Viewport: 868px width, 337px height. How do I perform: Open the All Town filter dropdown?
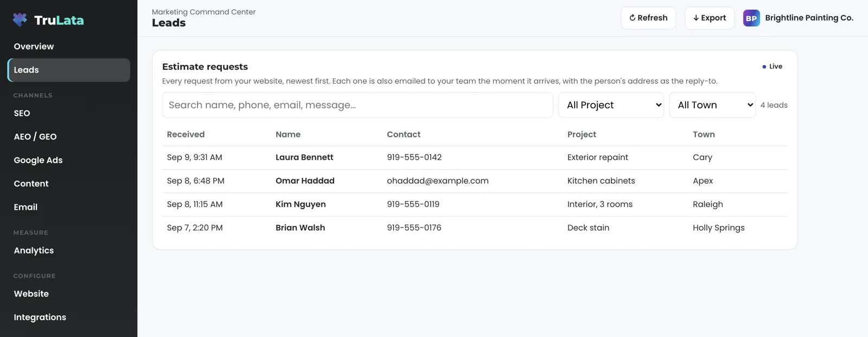click(x=712, y=105)
